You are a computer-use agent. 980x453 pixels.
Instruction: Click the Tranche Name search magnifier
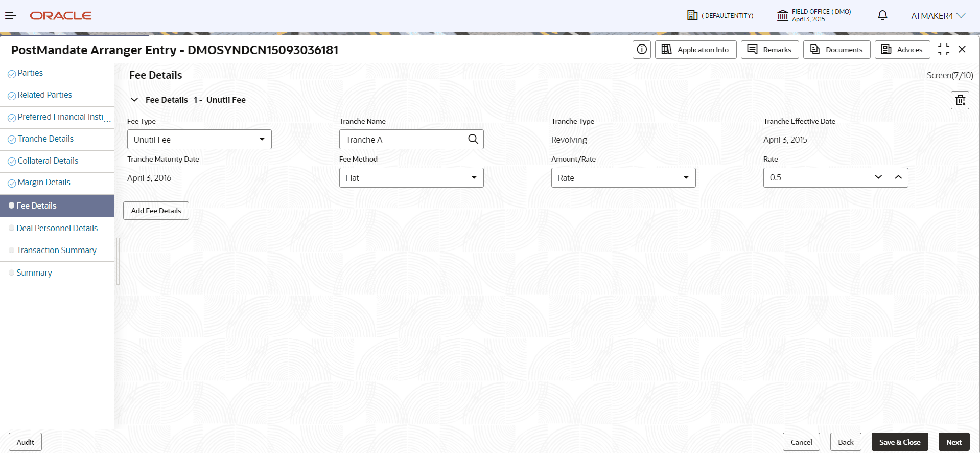(x=473, y=139)
